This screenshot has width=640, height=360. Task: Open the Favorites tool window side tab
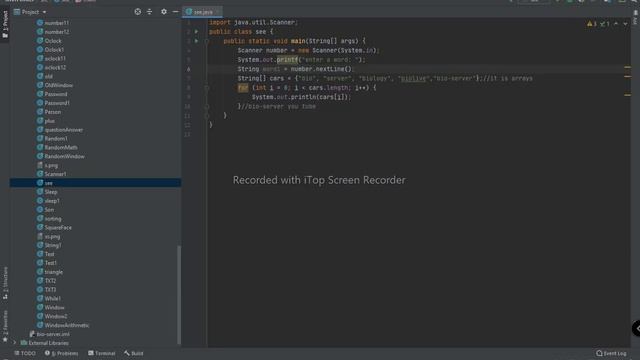pyautogui.click(x=5, y=326)
